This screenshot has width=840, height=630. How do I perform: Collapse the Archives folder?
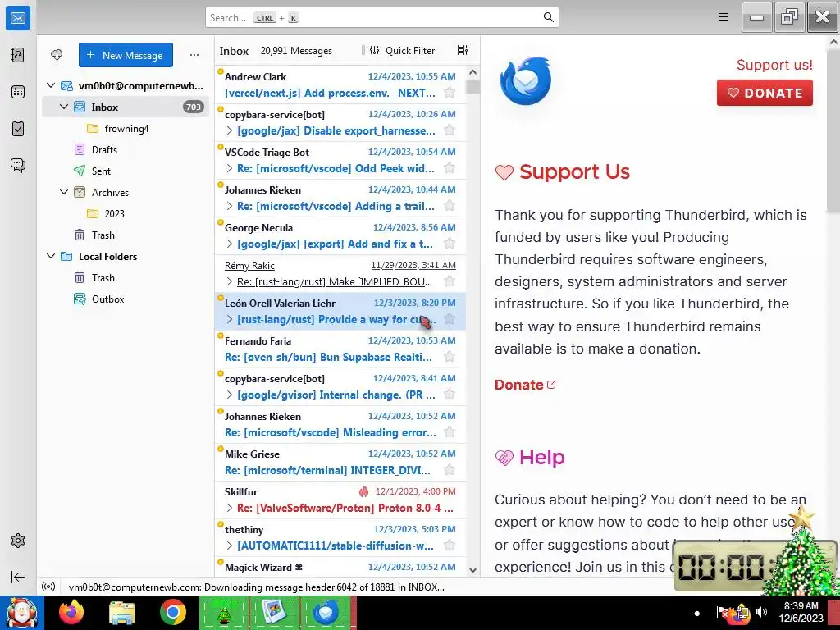tap(64, 192)
